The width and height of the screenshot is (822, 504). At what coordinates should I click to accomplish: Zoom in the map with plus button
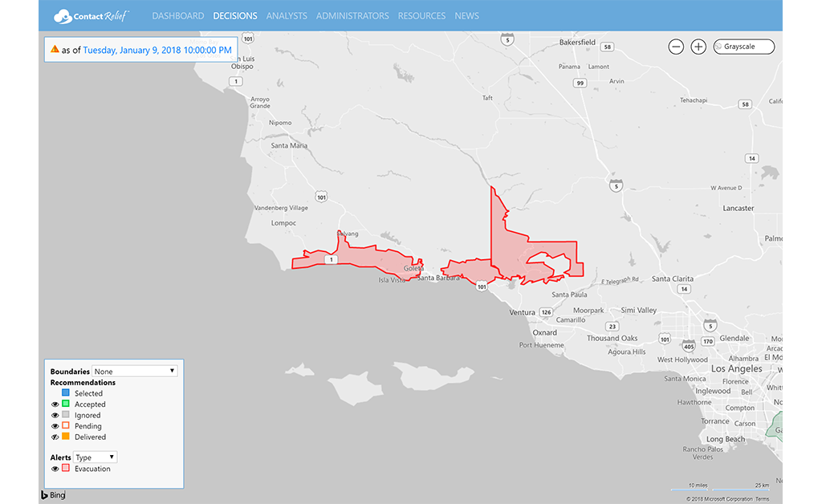pyautogui.click(x=698, y=47)
